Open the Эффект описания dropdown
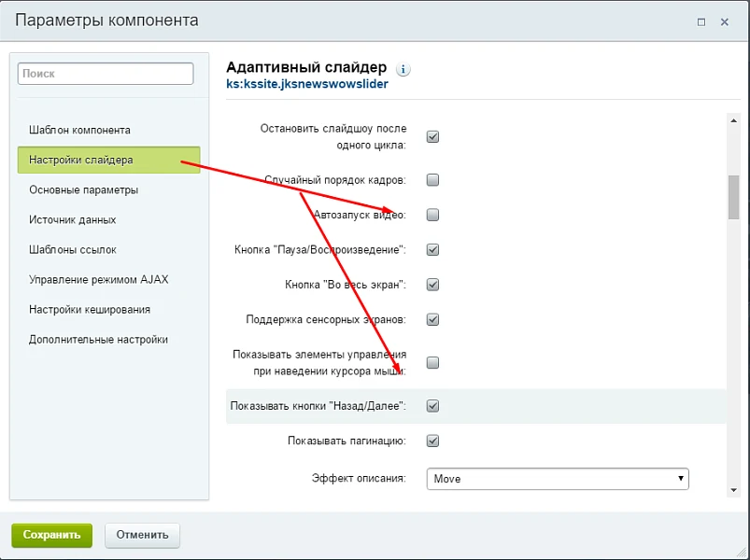Image resolution: width=750 pixels, height=560 pixels. (558, 479)
